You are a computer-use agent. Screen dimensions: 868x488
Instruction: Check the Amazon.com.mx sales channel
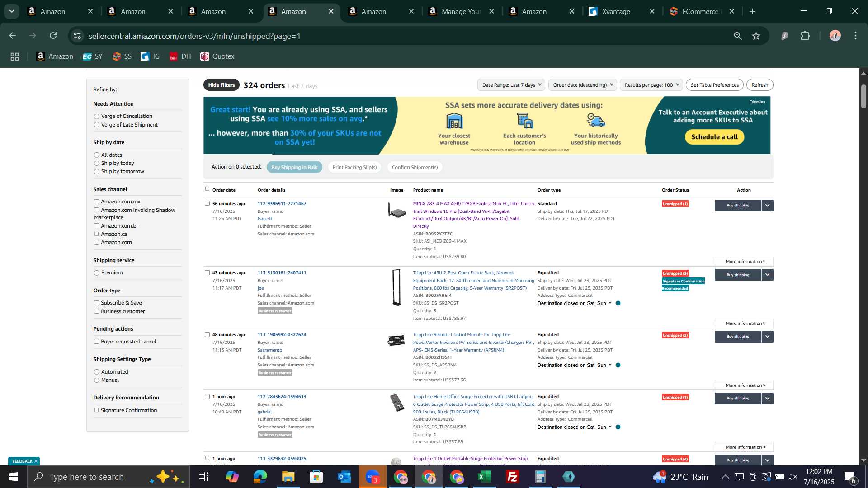(96, 202)
